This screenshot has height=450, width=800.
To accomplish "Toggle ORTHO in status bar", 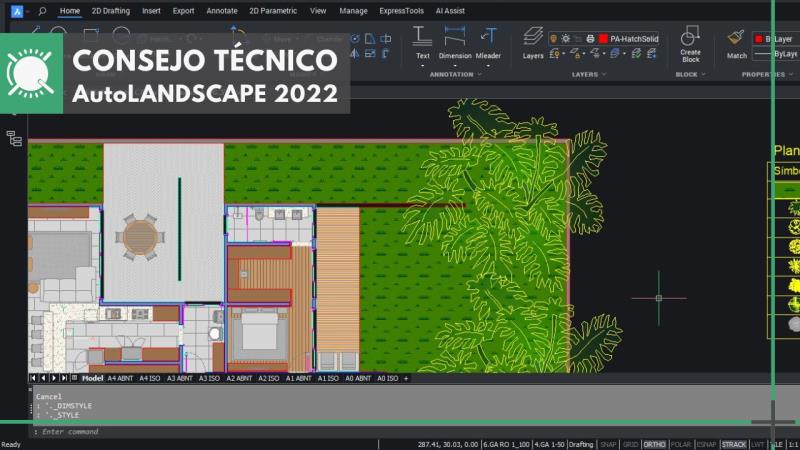I will point(654,444).
